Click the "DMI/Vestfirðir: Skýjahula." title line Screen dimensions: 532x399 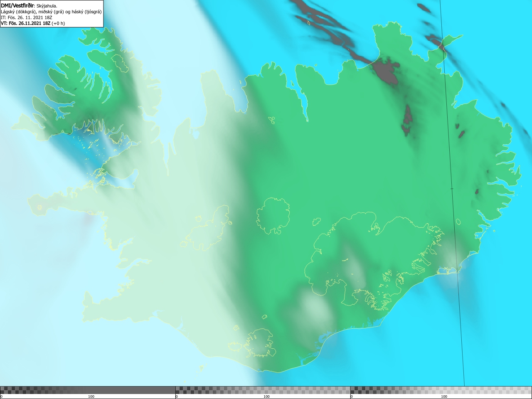point(29,6)
